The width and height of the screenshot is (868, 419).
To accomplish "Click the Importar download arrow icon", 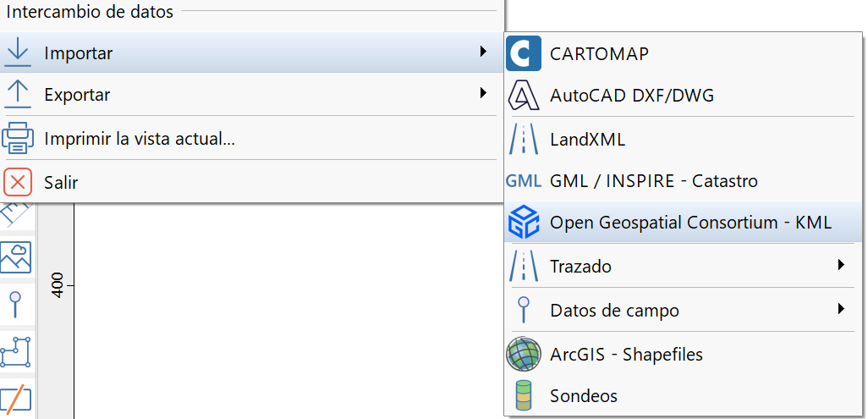I will [x=18, y=53].
